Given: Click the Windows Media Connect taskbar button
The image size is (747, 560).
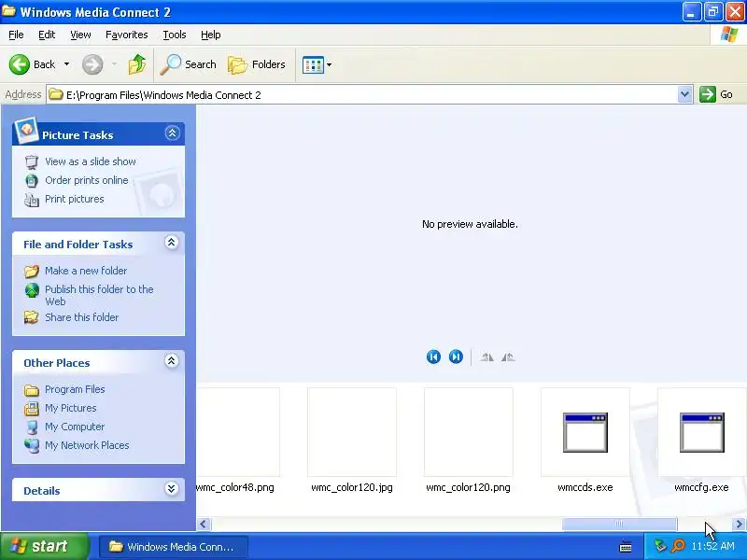Looking at the screenshot, I should [x=173, y=547].
